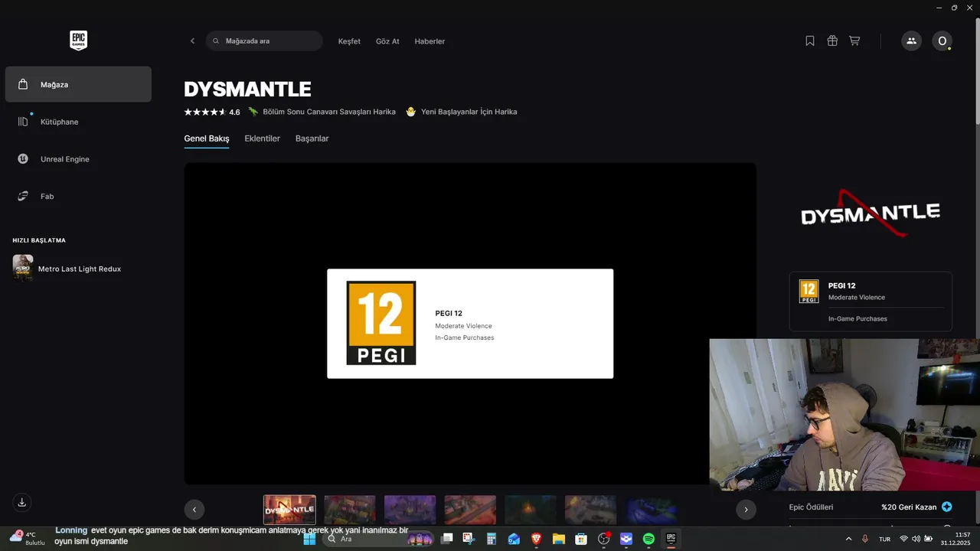
Task: Open Snipping Tool from the taskbar
Action: coord(469,539)
